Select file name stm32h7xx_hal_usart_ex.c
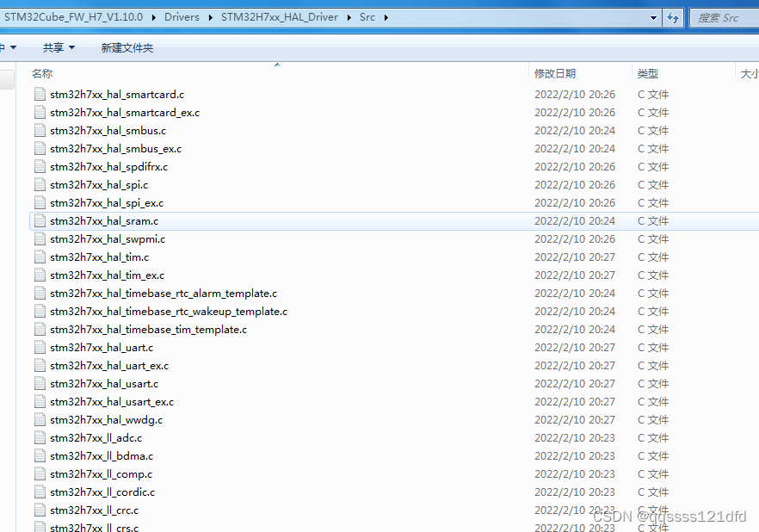759x532 pixels. (x=112, y=402)
